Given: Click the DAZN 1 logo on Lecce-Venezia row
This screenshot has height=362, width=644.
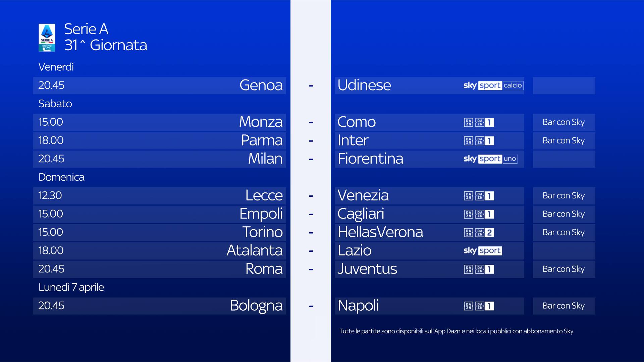Looking at the screenshot, I should pos(479,196).
